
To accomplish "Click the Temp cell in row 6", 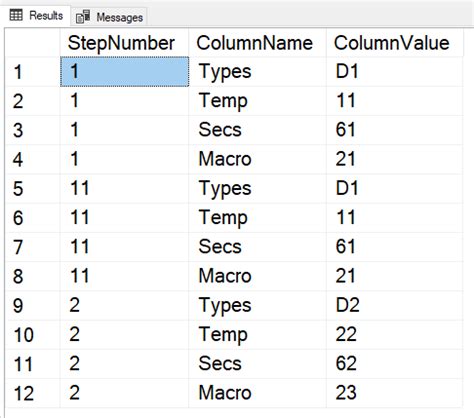I will tap(257, 218).
